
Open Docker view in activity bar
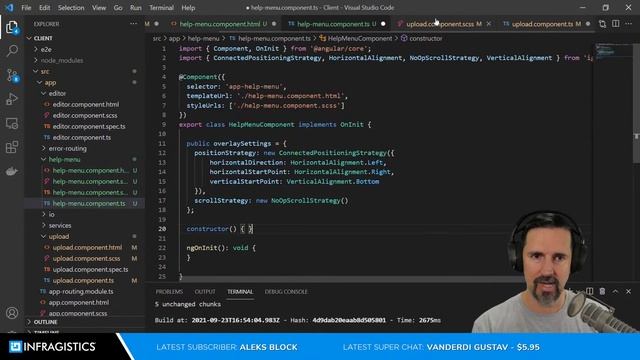tap(12, 171)
